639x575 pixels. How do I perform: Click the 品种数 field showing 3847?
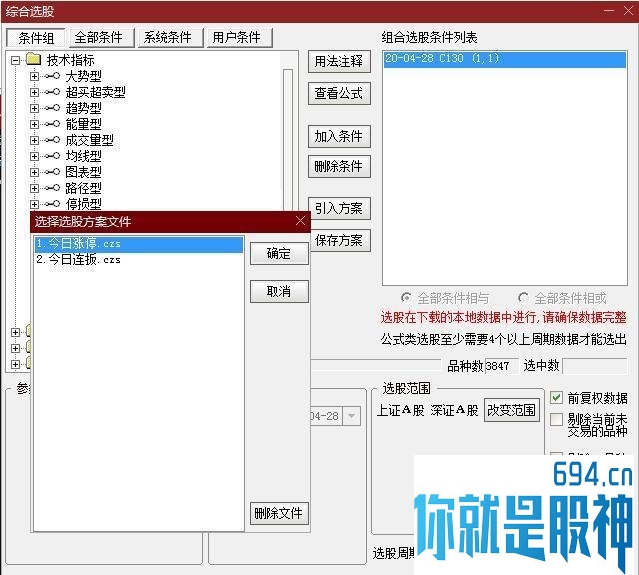pyautogui.click(x=501, y=366)
